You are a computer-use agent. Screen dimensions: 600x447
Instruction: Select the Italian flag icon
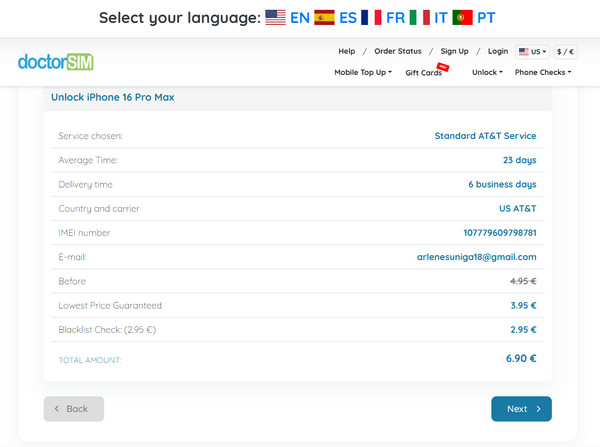tap(419, 18)
